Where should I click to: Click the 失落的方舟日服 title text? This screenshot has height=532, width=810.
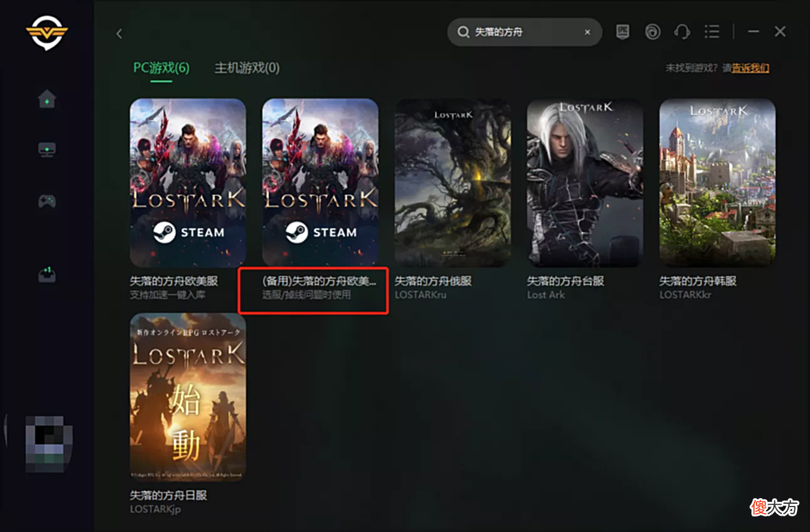[168, 495]
